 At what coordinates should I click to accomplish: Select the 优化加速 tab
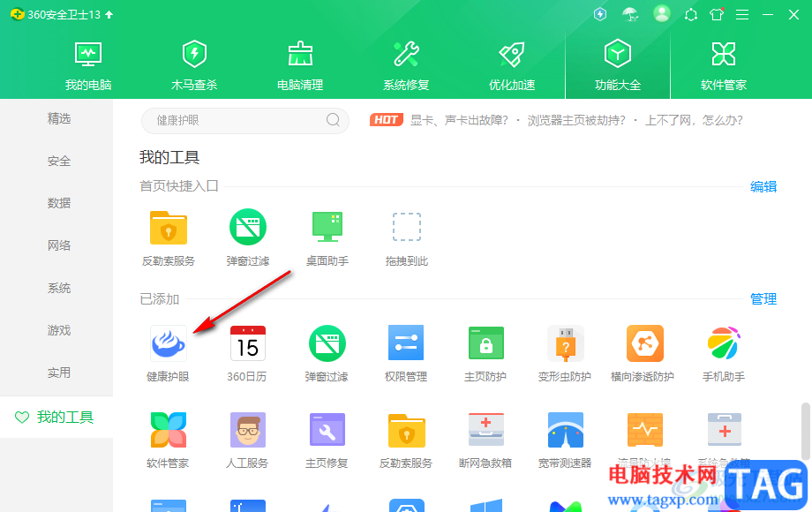(x=512, y=66)
